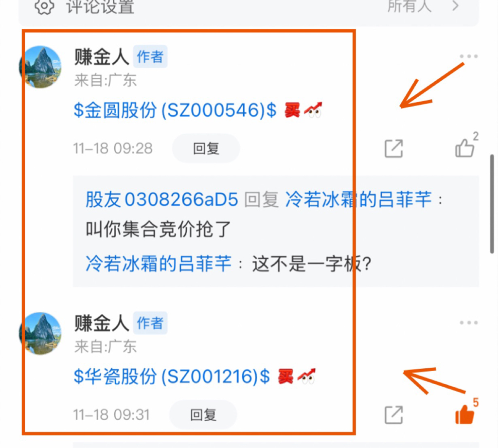Open the 赚金人 avatar on the first comment
This screenshot has width=498, height=448.
tap(41, 67)
